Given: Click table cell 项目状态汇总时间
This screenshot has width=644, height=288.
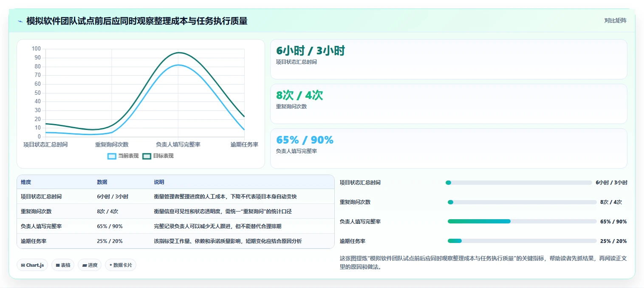Looking at the screenshot, I should [41, 197].
